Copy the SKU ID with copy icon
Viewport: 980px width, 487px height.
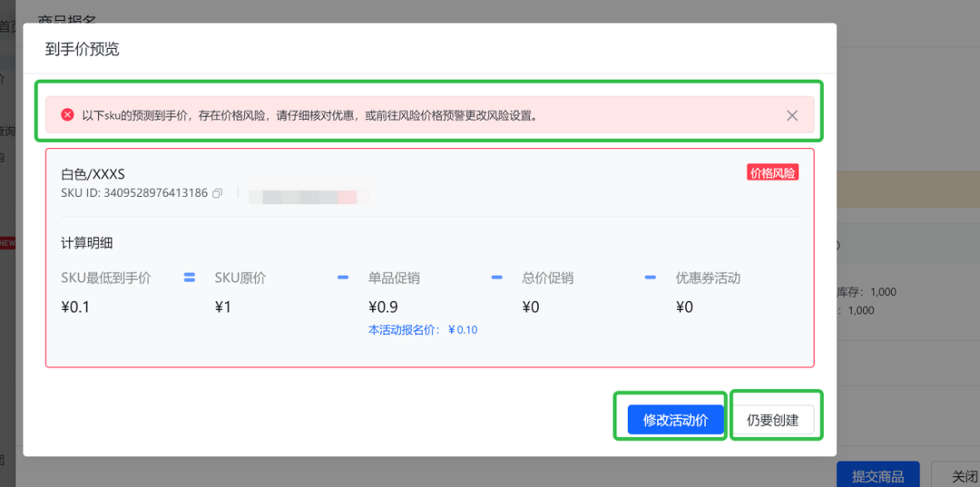[x=217, y=193]
